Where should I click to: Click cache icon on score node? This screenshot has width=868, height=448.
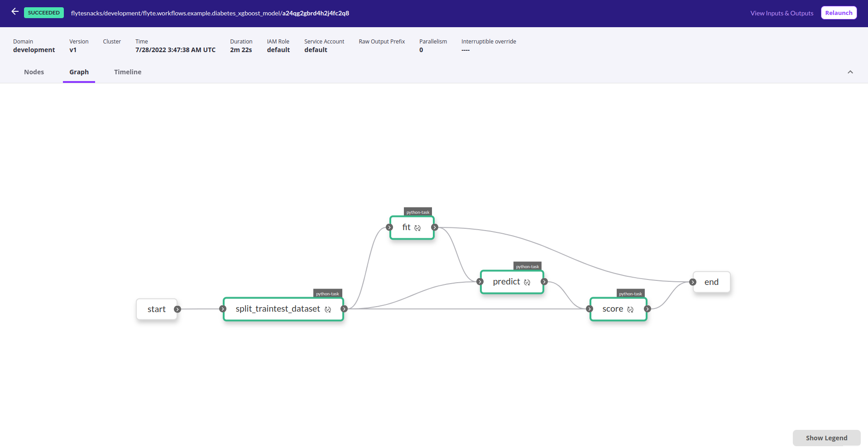coord(630,309)
